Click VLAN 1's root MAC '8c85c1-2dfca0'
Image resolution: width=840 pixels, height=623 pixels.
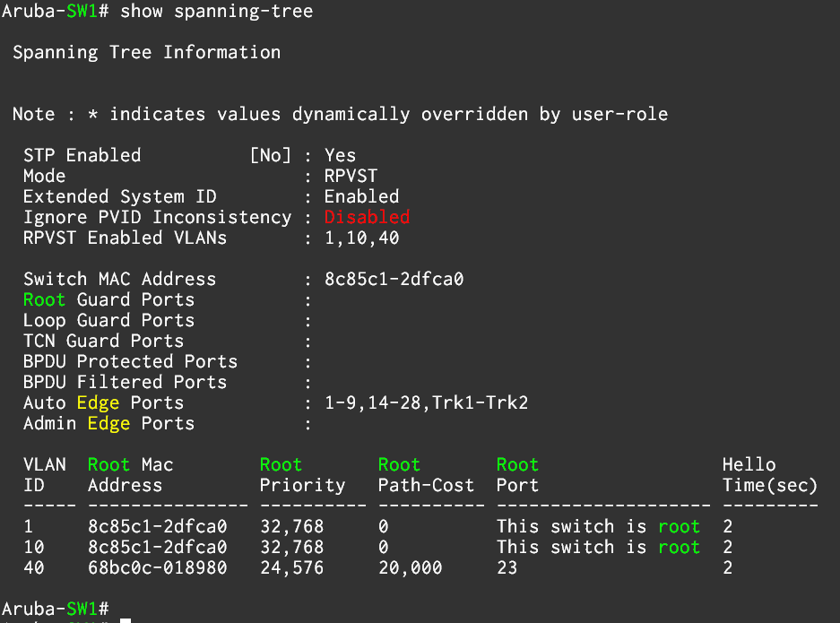pyautogui.click(x=158, y=526)
